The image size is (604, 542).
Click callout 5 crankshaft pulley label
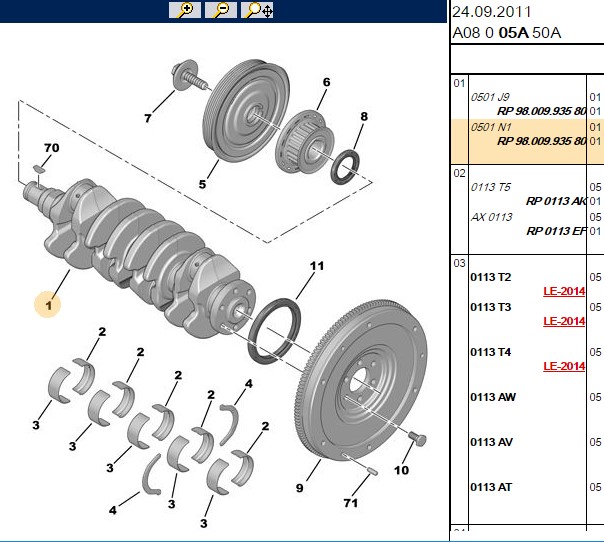click(x=202, y=184)
